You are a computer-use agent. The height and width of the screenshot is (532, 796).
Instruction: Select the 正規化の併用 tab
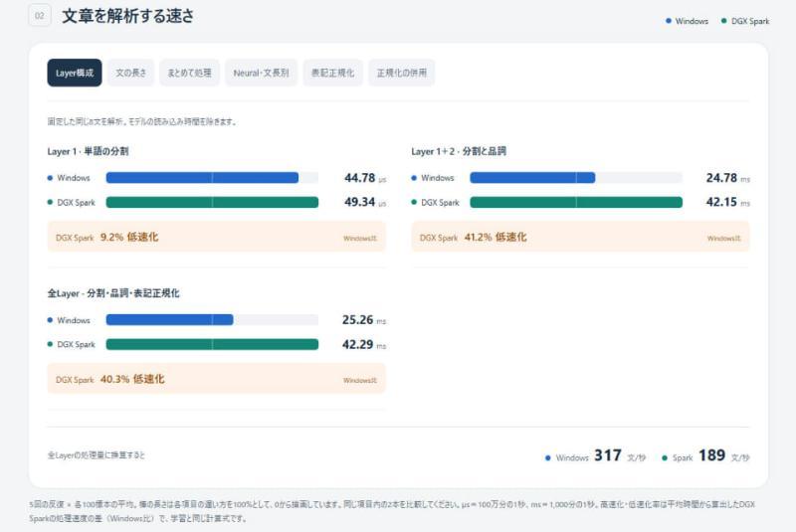[402, 73]
